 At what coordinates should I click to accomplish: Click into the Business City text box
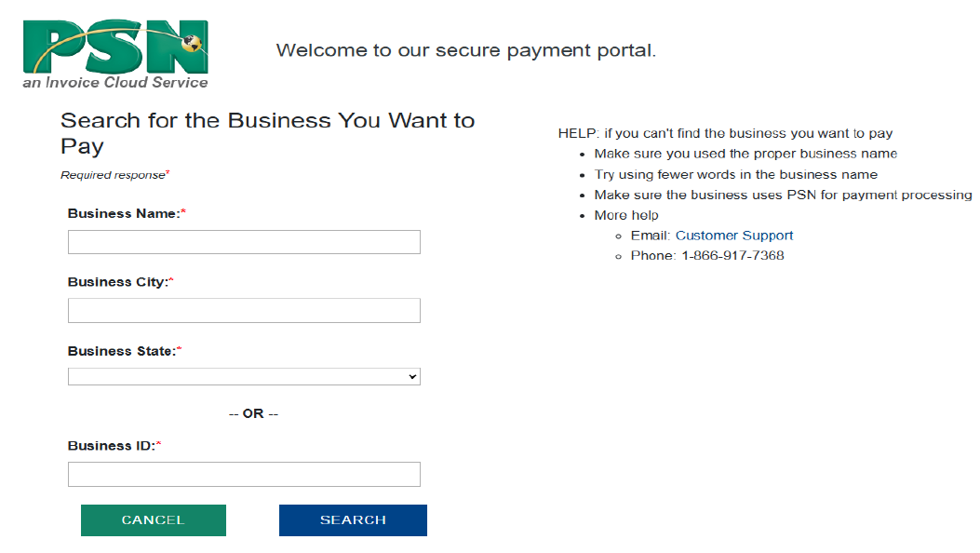click(x=244, y=311)
